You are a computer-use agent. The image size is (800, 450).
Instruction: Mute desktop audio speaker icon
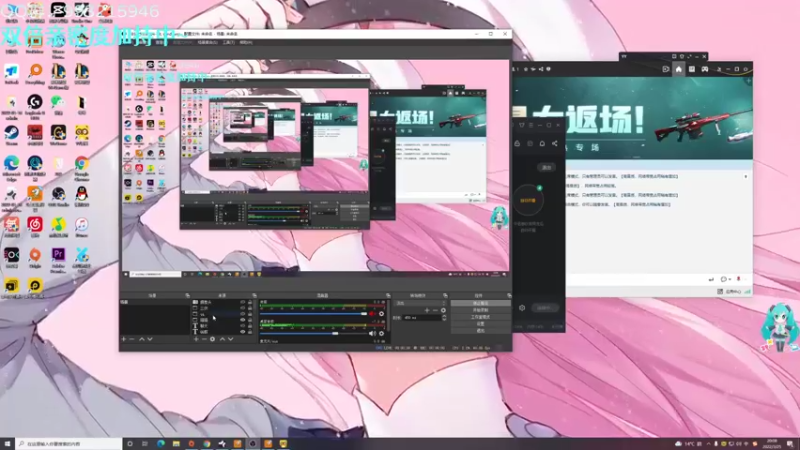pyautogui.click(x=372, y=333)
